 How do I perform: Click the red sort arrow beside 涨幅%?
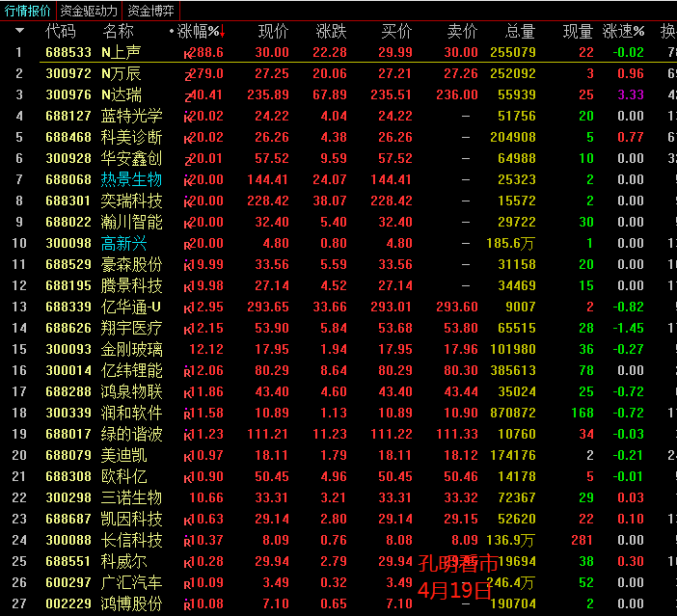pos(223,31)
